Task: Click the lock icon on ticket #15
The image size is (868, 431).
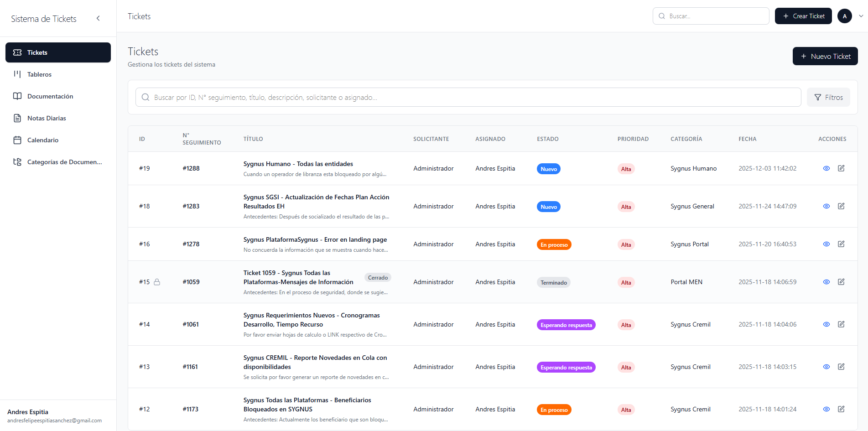Action: (x=157, y=282)
